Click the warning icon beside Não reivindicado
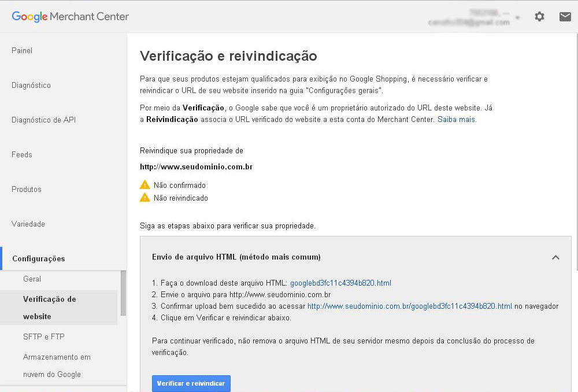The image size is (578, 392). [x=145, y=198]
